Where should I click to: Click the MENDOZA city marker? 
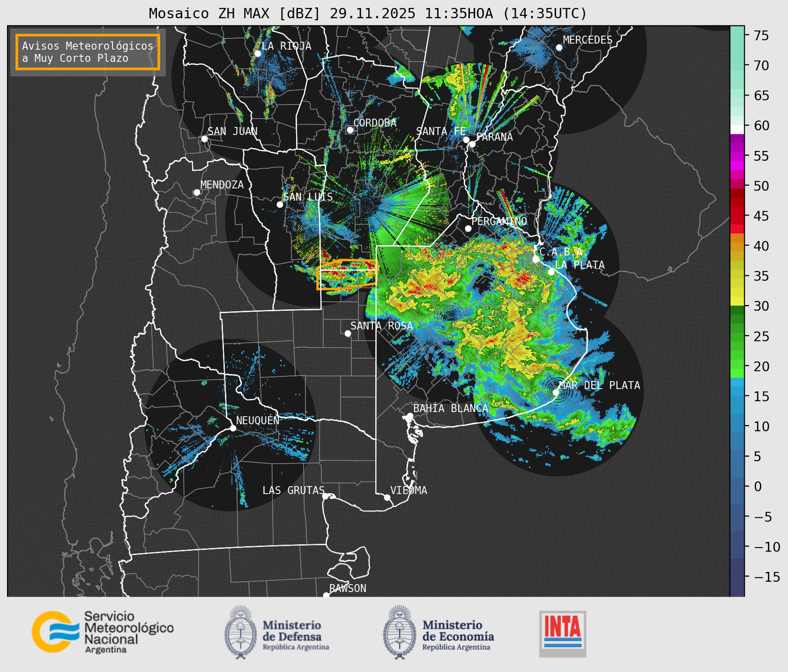[x=197, y=193]
